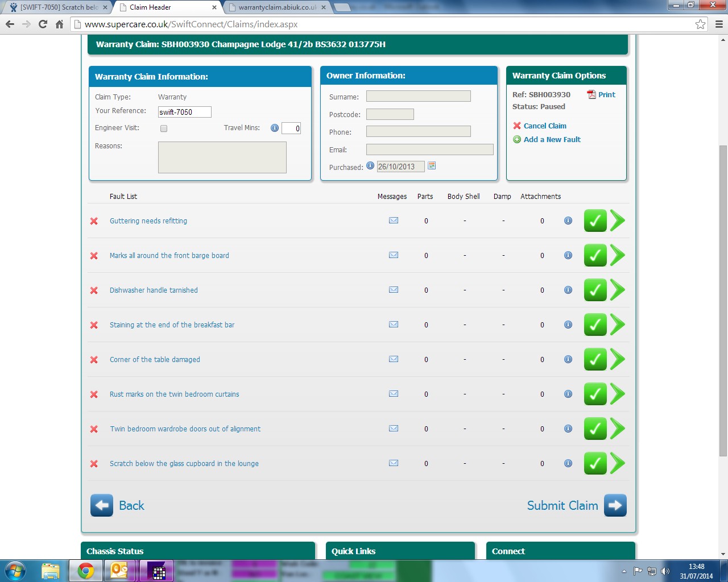The image size is (728, 582).
Task: Click the Surname field
Action: [x=419, y=96]
